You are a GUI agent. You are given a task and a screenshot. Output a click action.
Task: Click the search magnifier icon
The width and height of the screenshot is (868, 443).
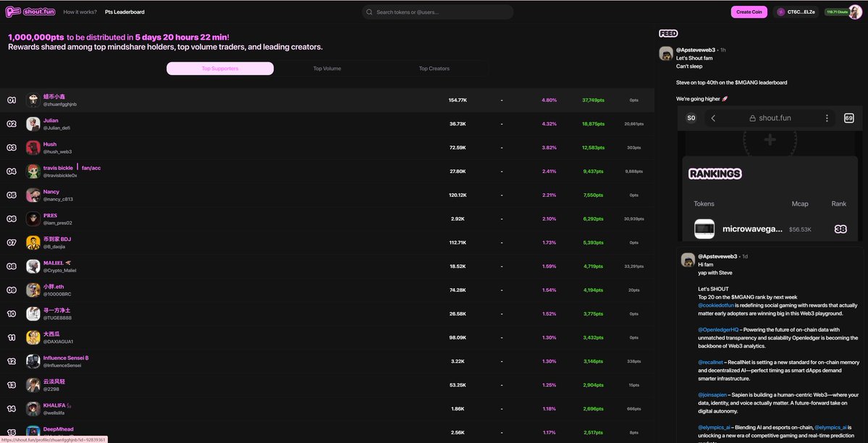point(369,12)
